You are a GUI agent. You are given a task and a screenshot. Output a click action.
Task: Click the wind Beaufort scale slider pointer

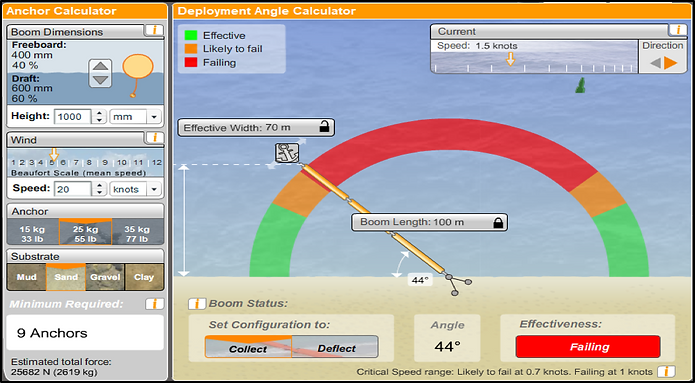54,154
